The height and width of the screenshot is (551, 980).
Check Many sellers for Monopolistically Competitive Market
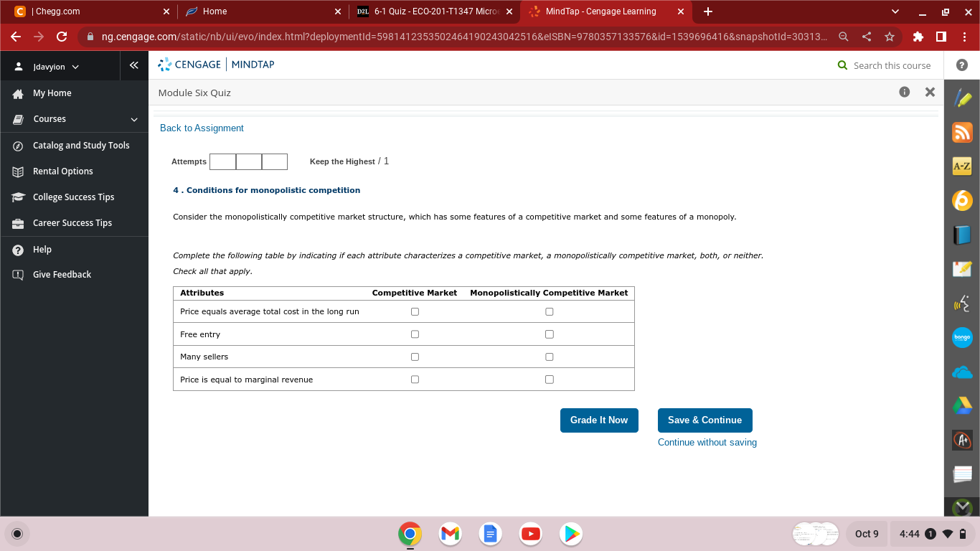[549, 357]
